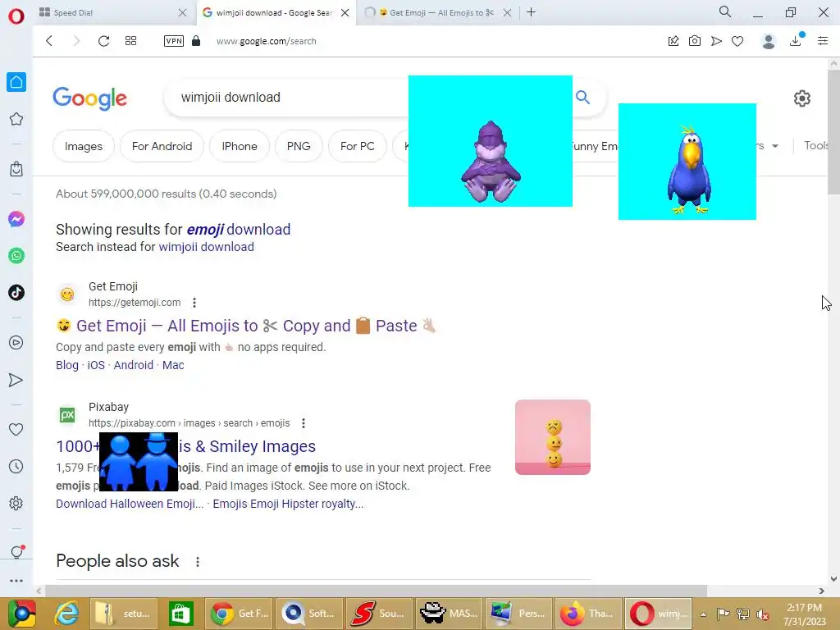Open TikTok in the sidebar
Screen dimensions: 840x630
16,293
